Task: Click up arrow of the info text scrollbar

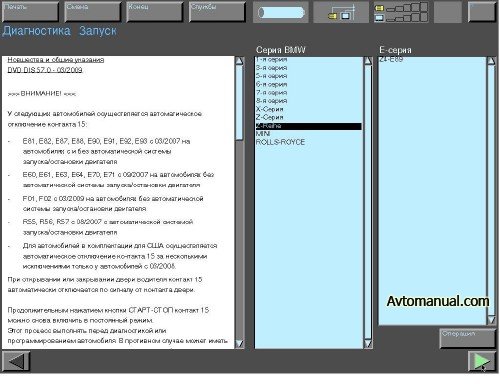Action: [239, 61]
